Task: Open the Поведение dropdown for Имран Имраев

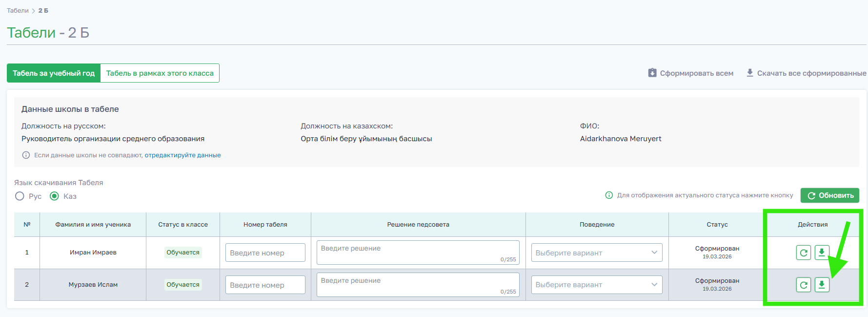Action: coord(596,253)
